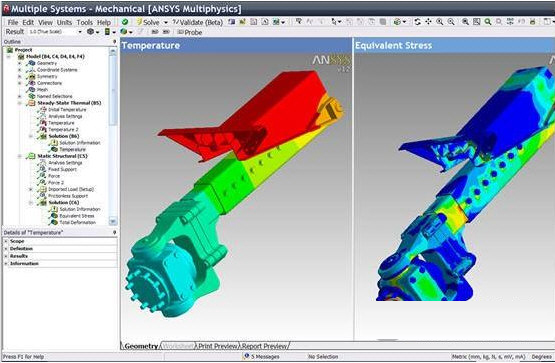
Task: Click the Total Deformation result icon
Action: pyautogui.click(x=54, y=223)
